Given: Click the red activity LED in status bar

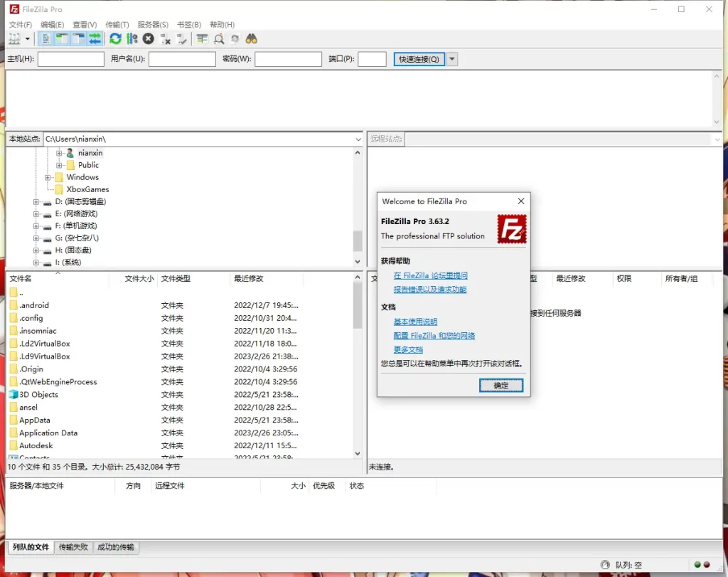Looking at the screenshot, I should 707,564.
